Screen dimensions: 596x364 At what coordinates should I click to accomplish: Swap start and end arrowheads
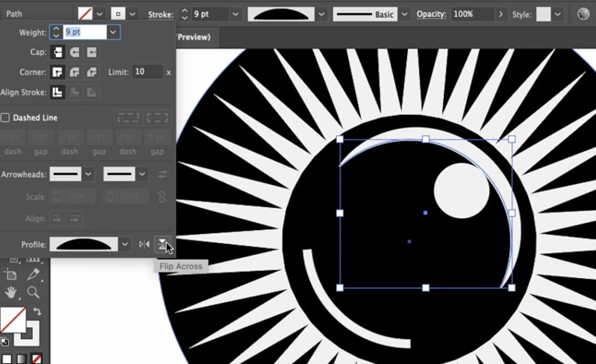pyautogui.click(x=162, y=174)
